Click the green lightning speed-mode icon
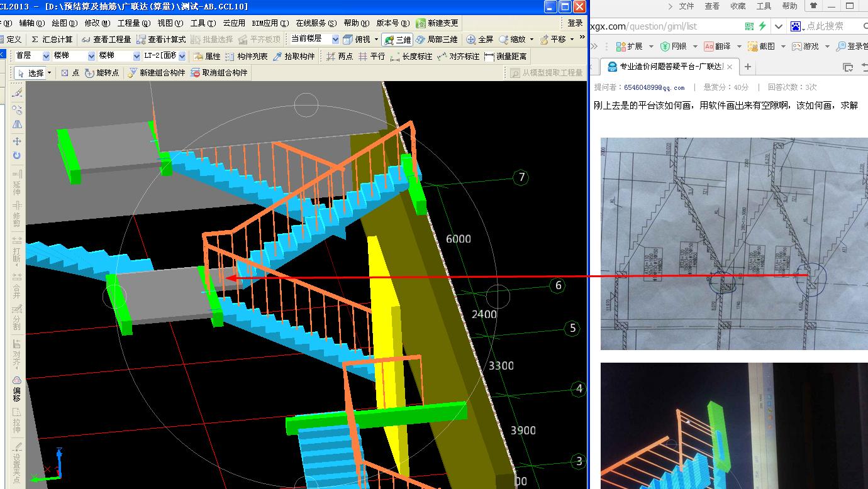This screenshot has height=489, width=868. tap(762, 26)
